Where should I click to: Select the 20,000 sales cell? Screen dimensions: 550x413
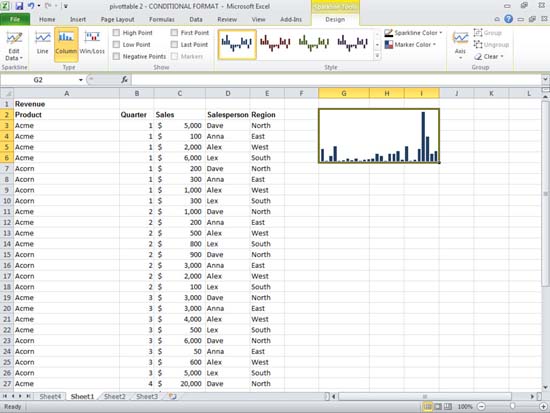click(x=180, y=384)
